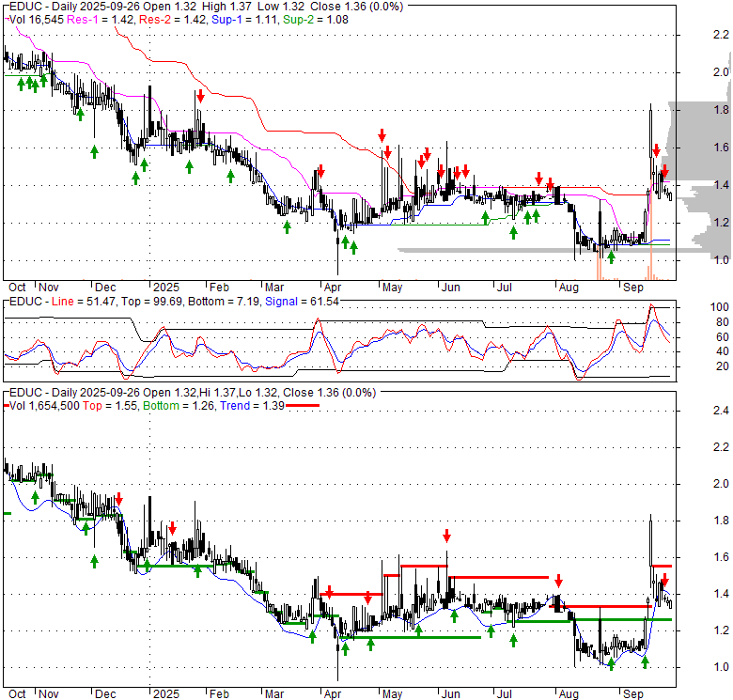Click the 'Oct' month label under bottom chart

click(17, 694)
